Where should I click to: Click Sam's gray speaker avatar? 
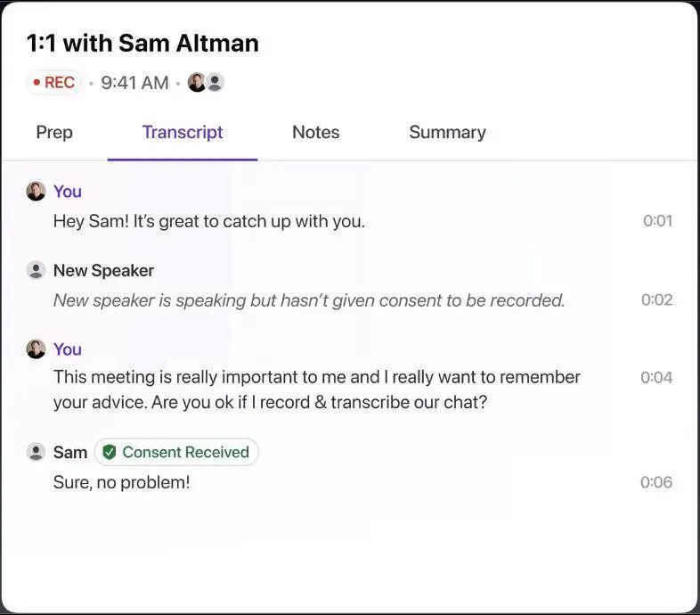(x=36, y=452)
